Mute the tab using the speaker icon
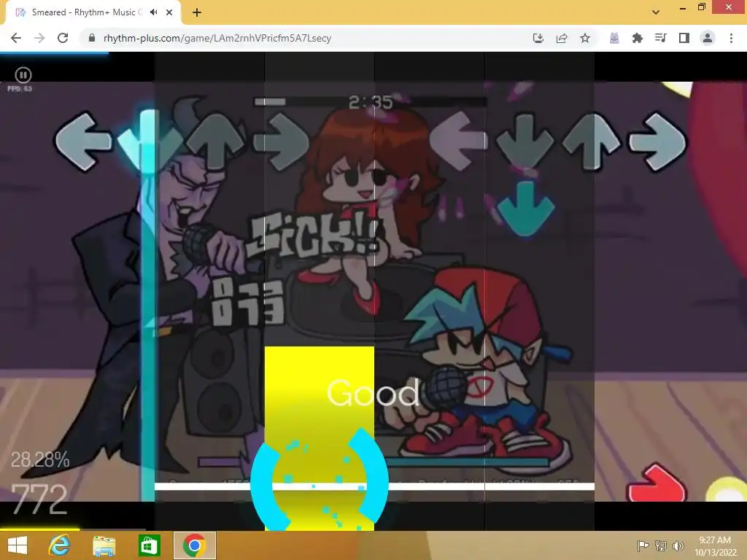The image size is (747, 560). 153,12
